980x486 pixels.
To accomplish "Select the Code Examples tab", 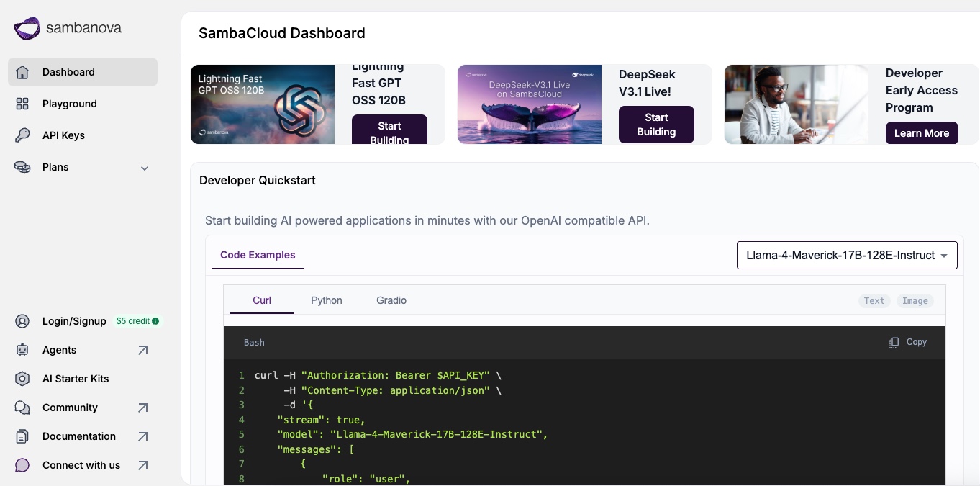I will point(258,256).
